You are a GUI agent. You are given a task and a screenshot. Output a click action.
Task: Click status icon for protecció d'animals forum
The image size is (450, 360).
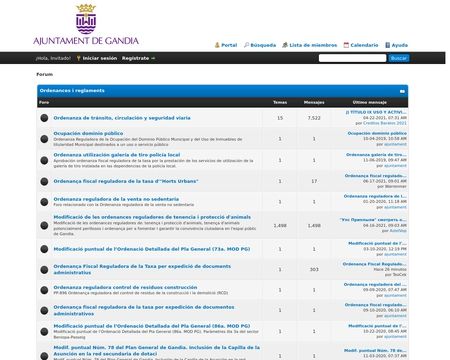[x=44, y=225]
